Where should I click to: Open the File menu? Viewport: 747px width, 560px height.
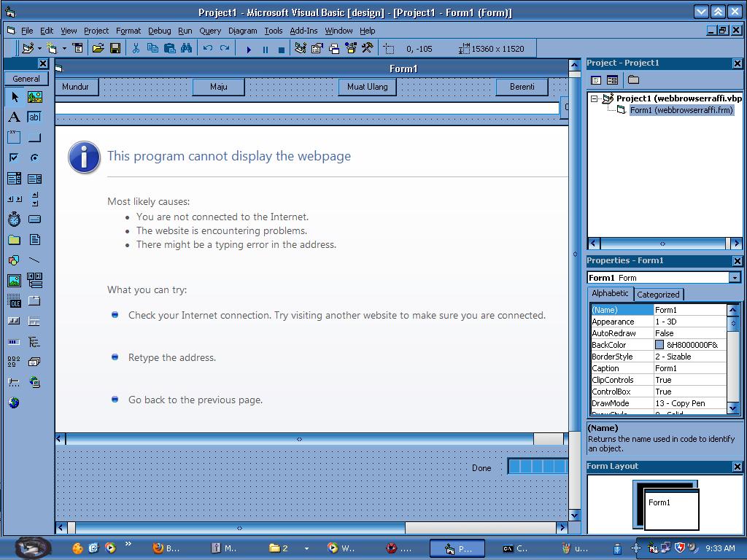point(27,31)
